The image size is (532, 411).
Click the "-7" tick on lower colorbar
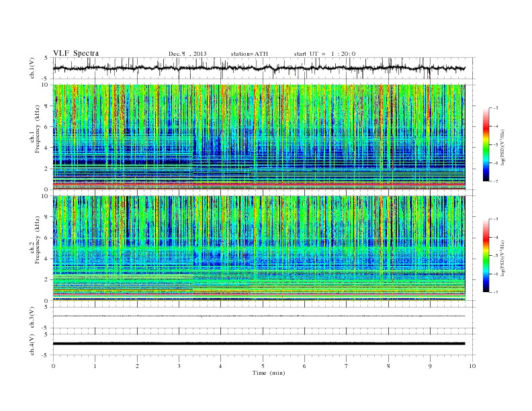pyautogui.click(x=495, y=292)
